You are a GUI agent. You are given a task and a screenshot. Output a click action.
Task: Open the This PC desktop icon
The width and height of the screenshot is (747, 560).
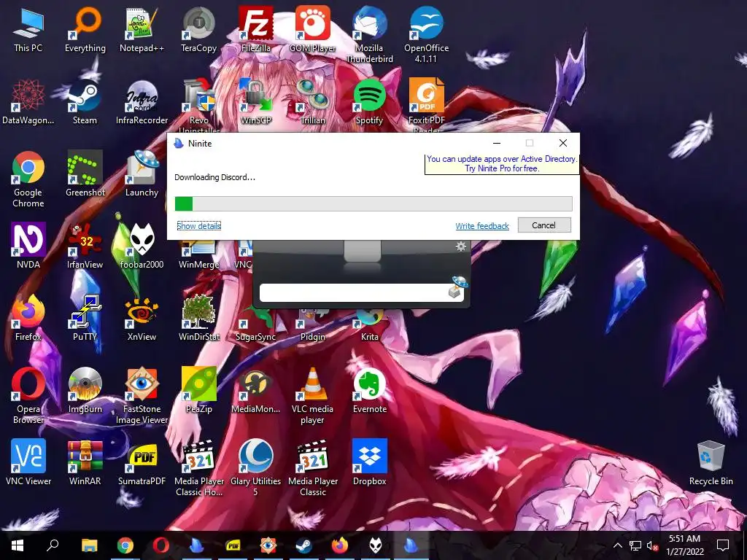click(x=28, y=29)
